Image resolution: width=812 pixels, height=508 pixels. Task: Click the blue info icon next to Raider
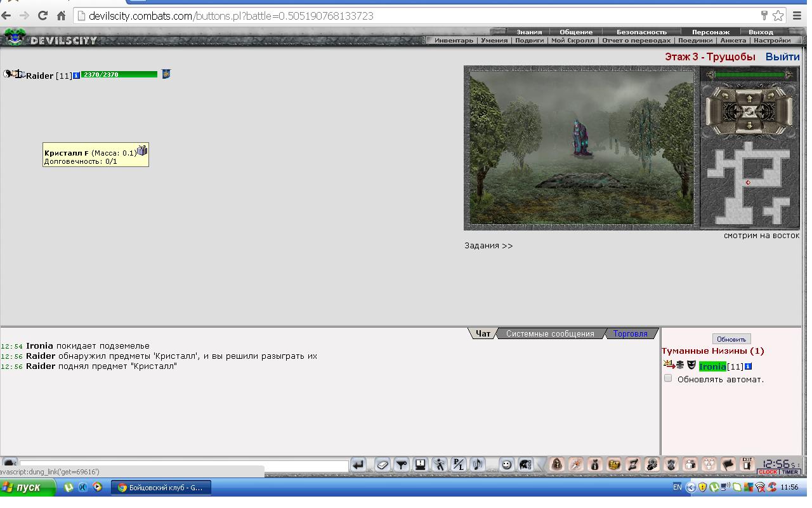77,76
